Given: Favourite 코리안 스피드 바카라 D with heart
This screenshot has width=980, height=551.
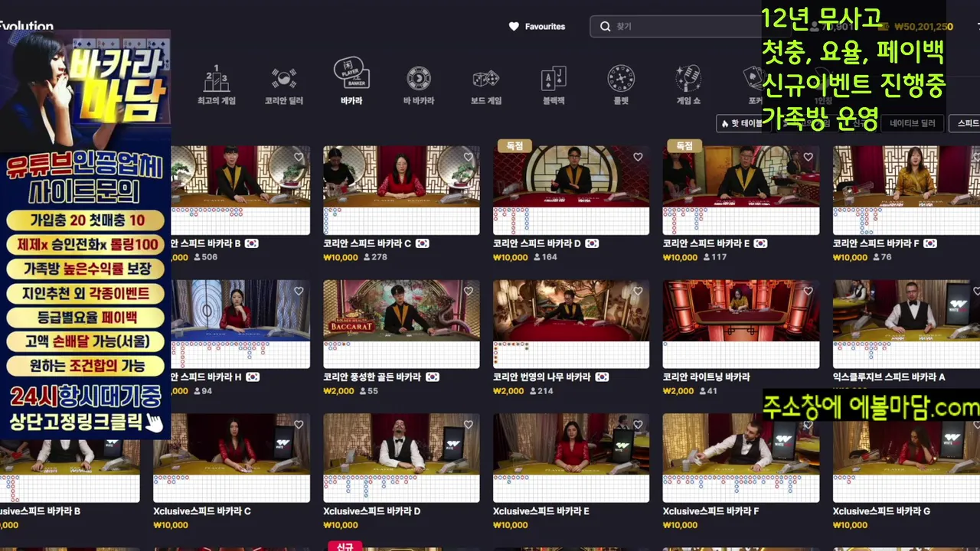Looking at the screenshot, I should pos(638,157).
